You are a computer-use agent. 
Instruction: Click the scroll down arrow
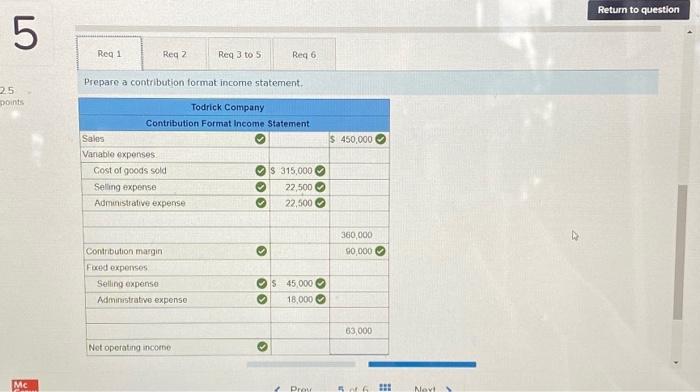point(675,362)
